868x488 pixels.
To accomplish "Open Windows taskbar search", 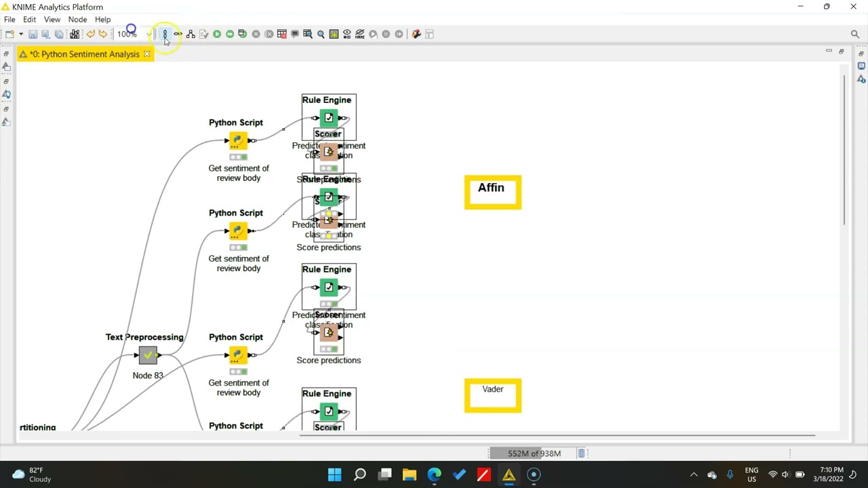I will point(360,474).
